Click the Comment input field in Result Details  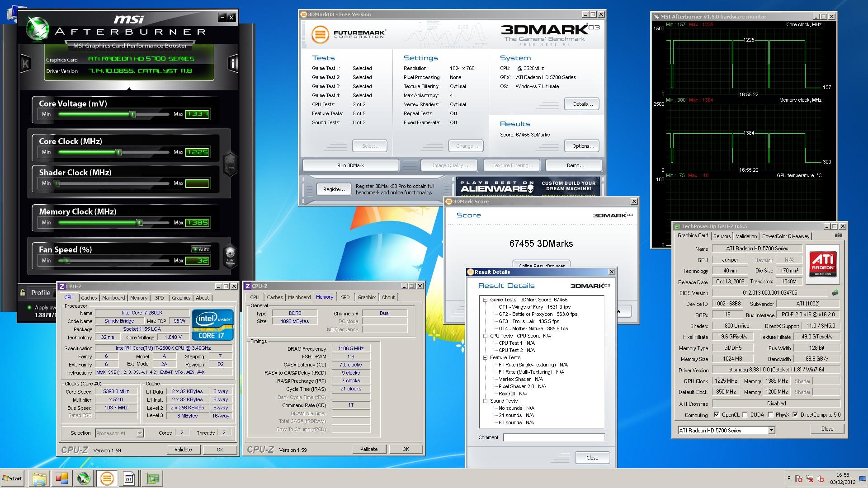554,437
